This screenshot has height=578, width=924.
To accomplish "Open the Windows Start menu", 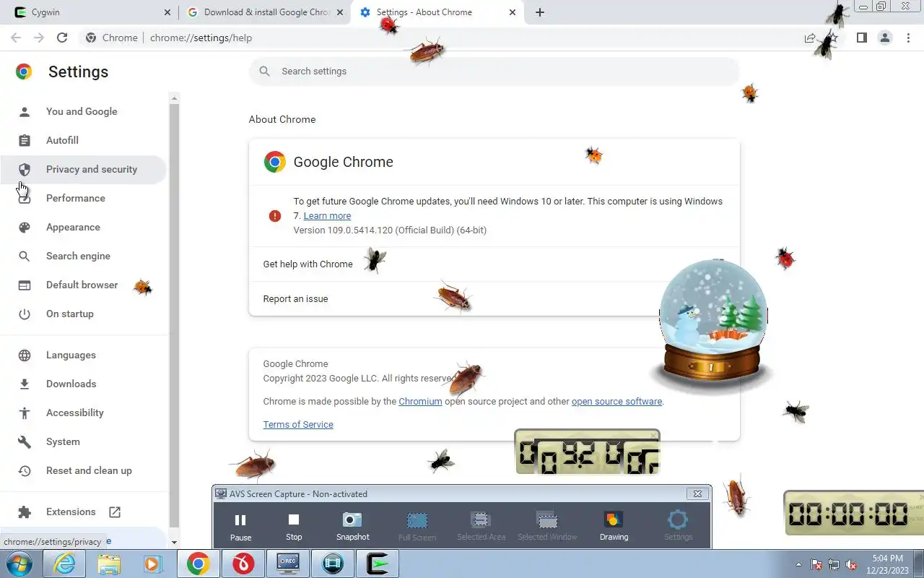I will click(x=19, y=564).
